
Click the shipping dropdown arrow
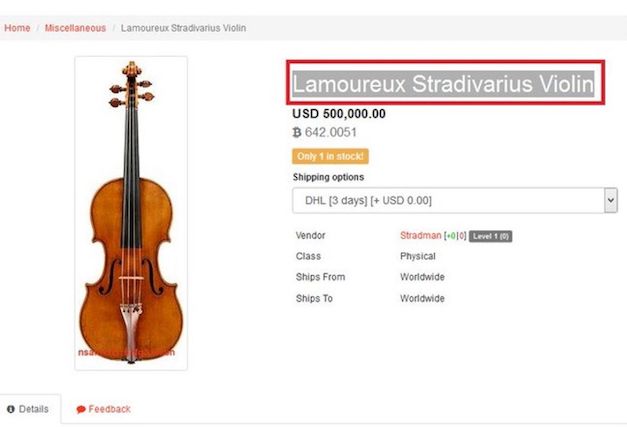tap(611, 200)
